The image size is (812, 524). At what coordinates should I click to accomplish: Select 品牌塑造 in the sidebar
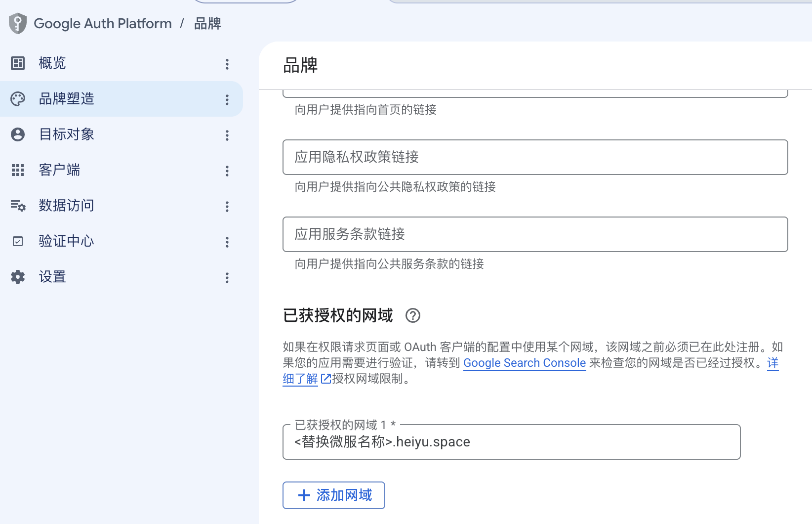coord(122,99)
